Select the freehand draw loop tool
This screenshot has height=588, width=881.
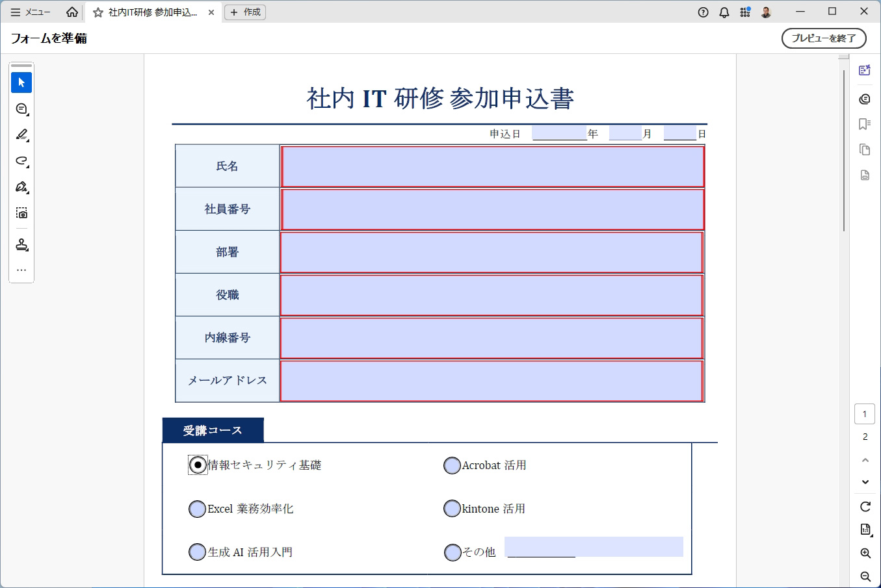click(x=21, y=160)
